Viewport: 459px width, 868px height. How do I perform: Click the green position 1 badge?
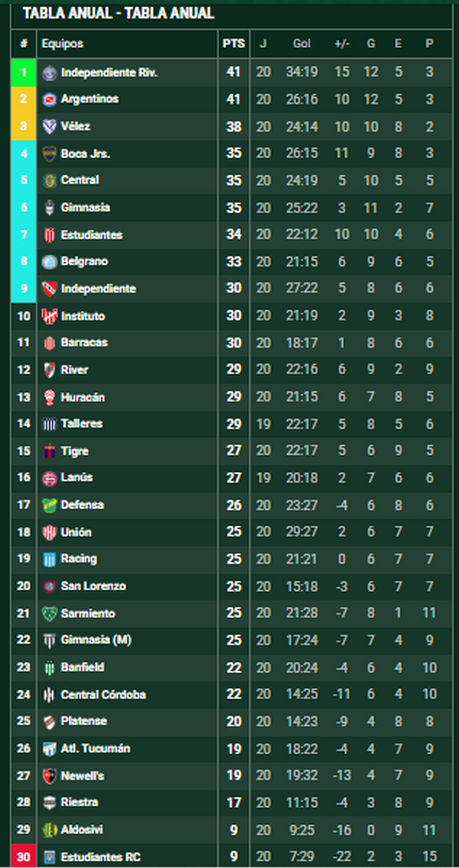[24, 73]
